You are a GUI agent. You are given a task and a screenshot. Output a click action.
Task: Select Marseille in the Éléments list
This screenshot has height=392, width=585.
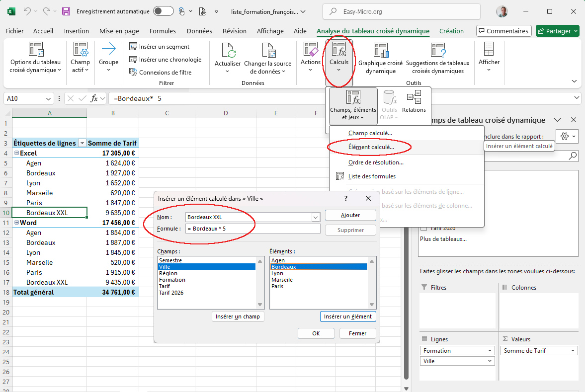(x=283, y=280)
